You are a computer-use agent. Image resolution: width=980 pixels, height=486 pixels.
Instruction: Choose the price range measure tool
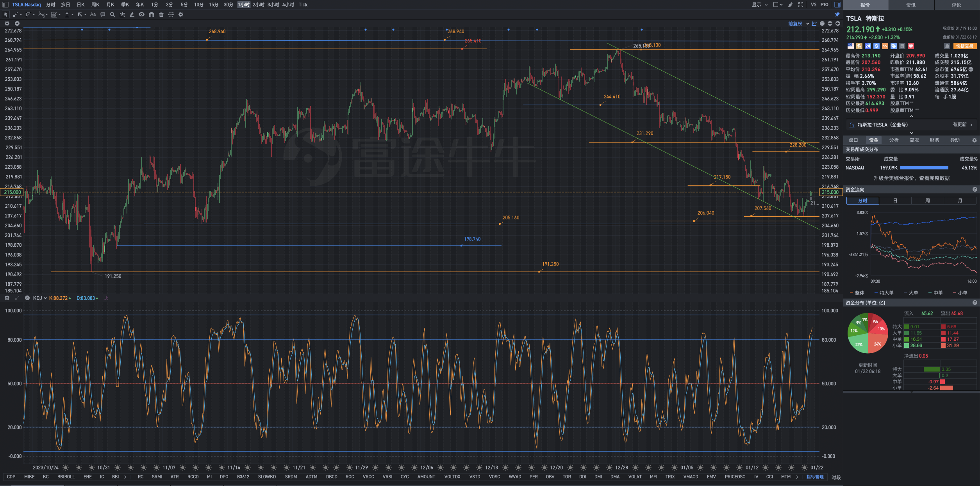(67, 14)
